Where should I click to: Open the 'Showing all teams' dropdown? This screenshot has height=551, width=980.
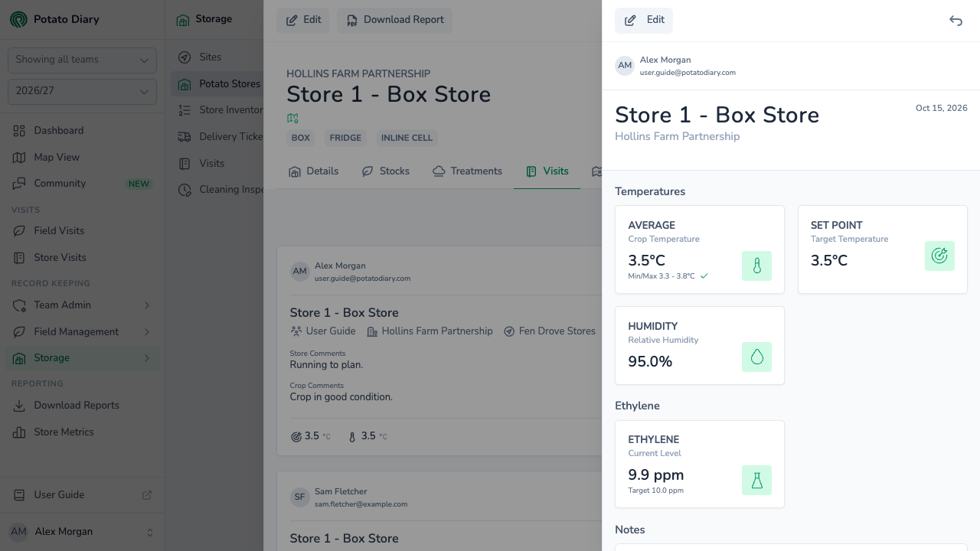[x=82, y=60]
